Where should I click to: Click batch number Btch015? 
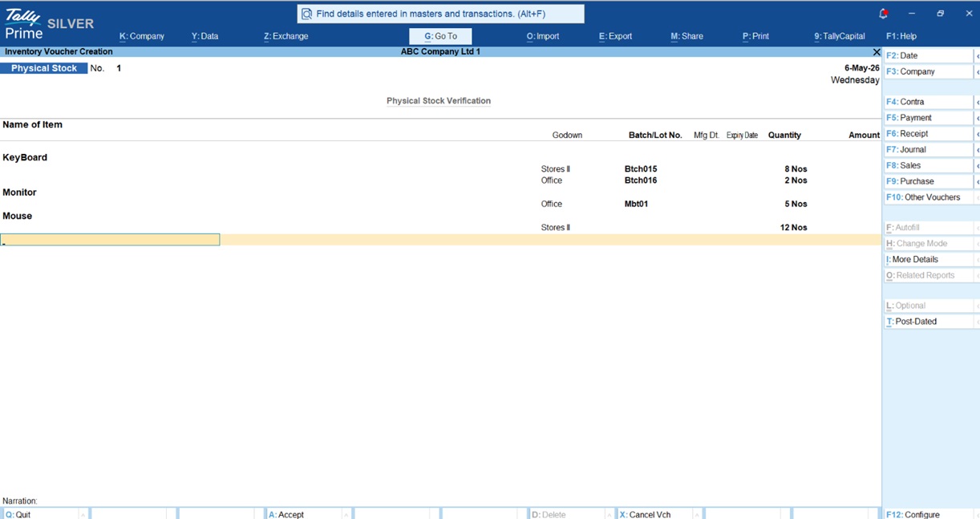641,169
